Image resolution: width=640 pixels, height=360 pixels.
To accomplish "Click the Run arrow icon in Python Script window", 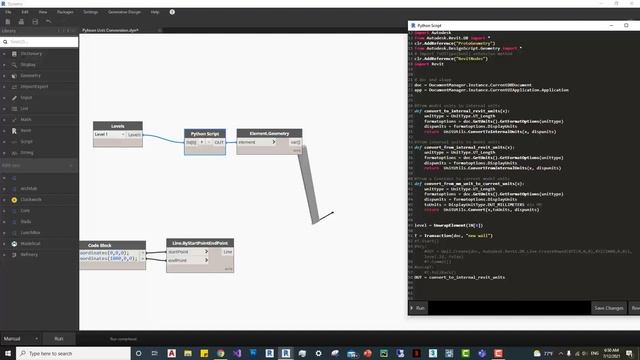I will [x=412, y=308].
